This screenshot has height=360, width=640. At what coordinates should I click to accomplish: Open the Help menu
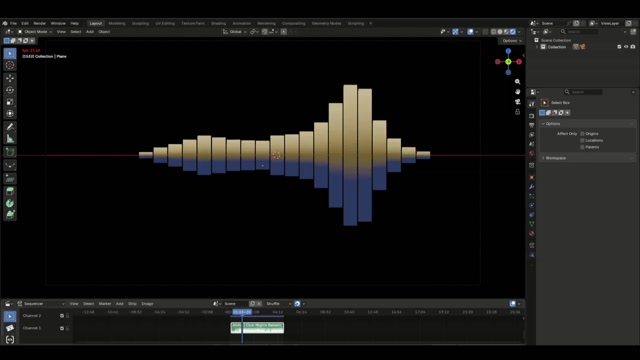click(x=74, y=23)
